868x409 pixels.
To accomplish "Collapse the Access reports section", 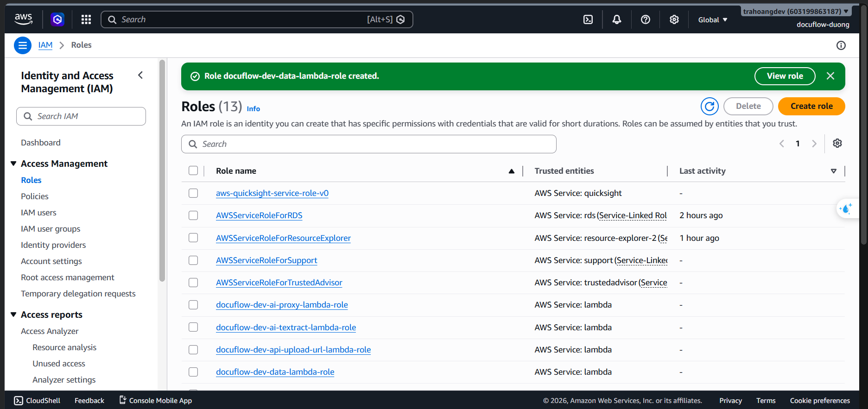I will tap(13, 315).
